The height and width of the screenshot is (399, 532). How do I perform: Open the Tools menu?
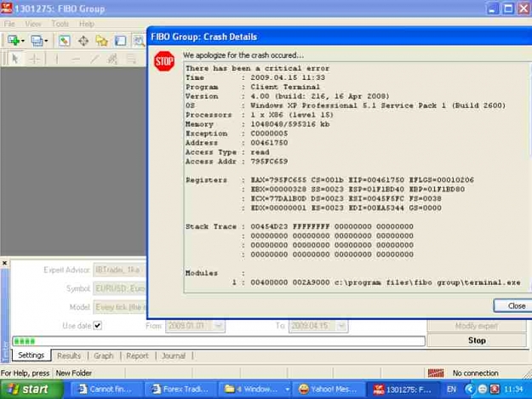[60, 24]
